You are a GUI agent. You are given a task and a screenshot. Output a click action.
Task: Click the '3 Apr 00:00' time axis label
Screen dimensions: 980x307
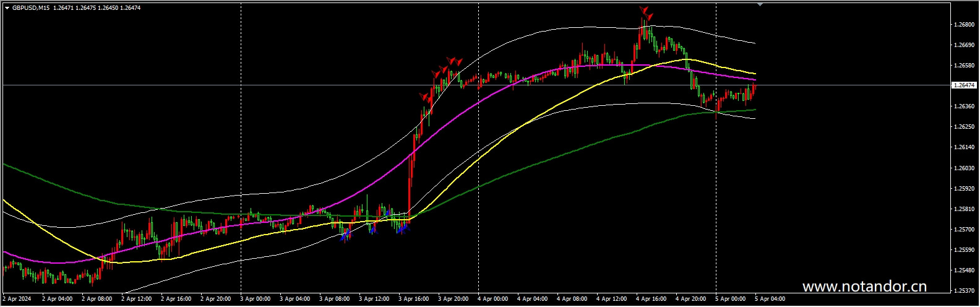coord(255,299)
